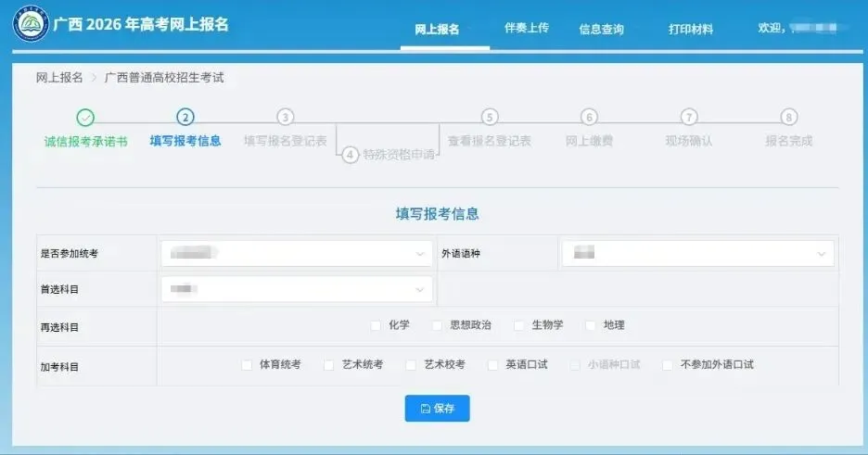Click the 查看报名登记表 step label

[x=490, y=141]
